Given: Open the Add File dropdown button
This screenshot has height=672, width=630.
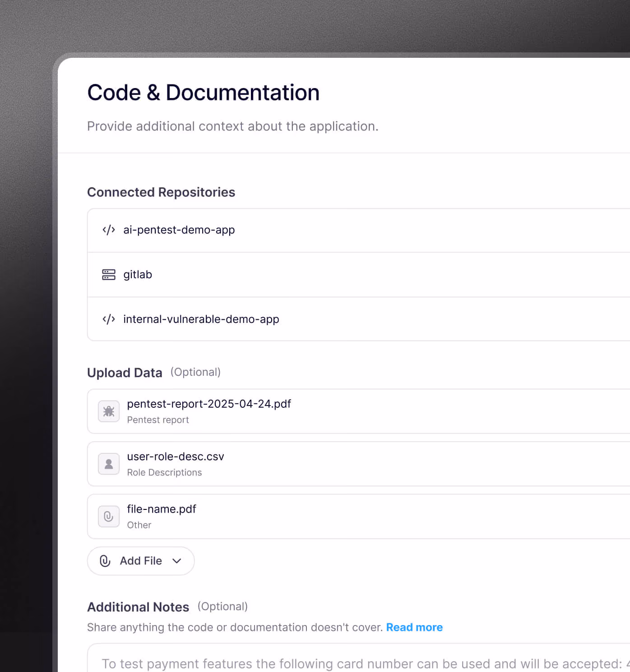Looking at the screenshot, I should [141, 561].
